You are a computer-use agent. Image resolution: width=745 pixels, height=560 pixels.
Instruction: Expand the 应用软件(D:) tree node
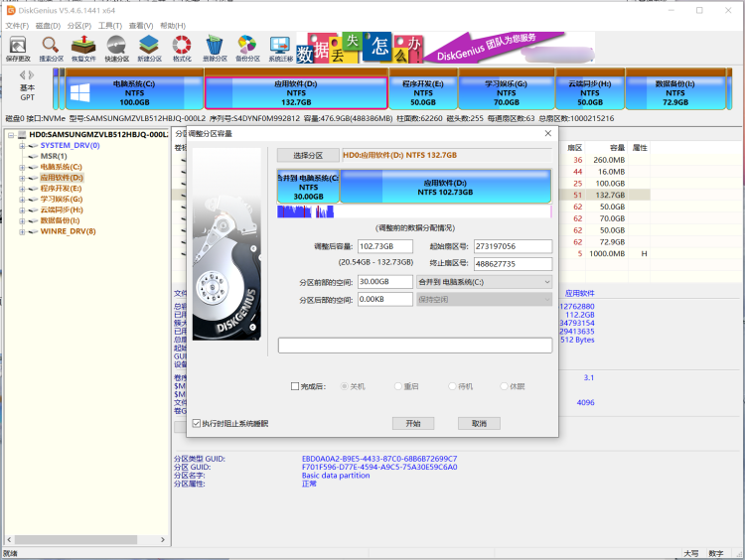[x=22, y=178]
